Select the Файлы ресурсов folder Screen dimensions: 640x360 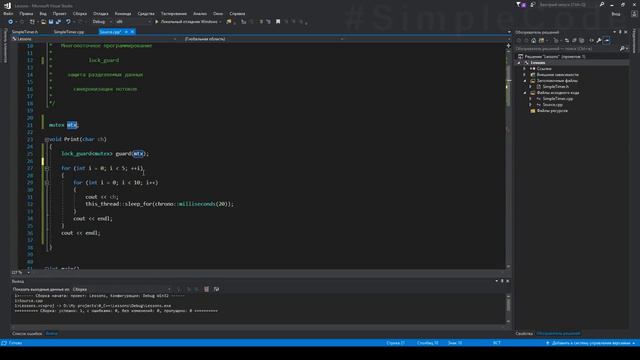coord(552,111)
